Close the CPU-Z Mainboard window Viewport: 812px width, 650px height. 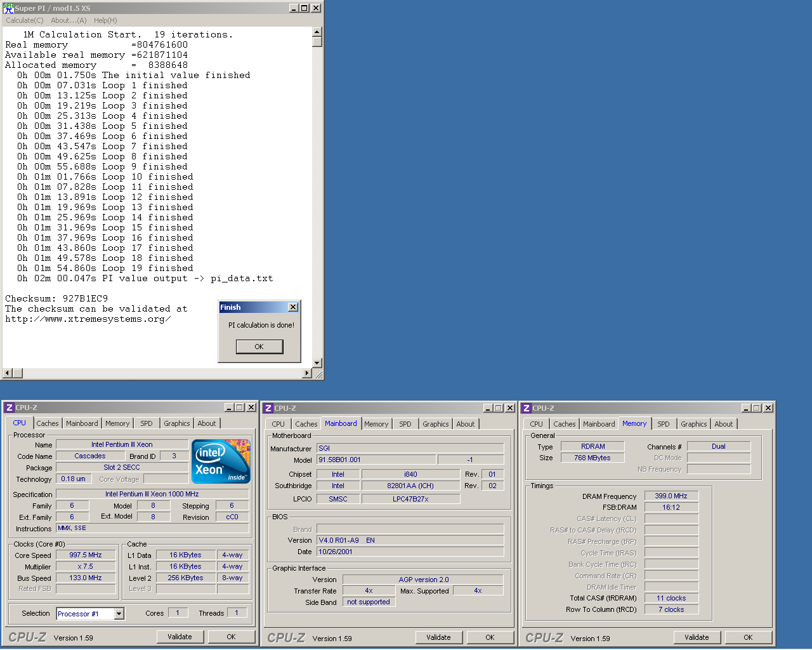510,408
